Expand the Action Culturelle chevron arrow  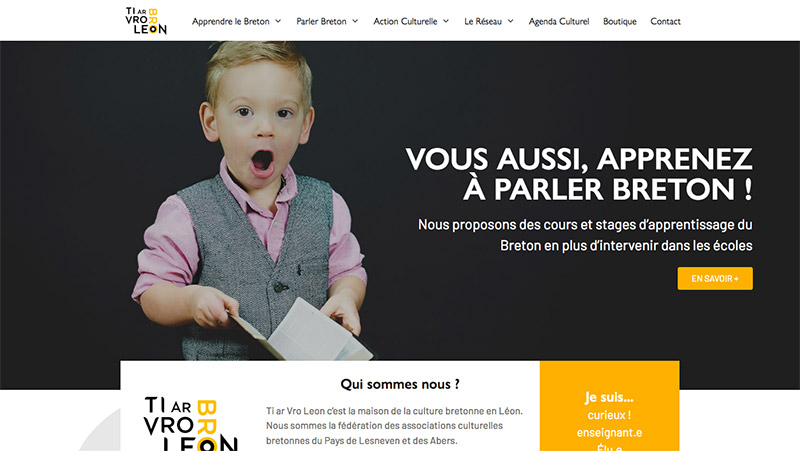pos(446,21)
